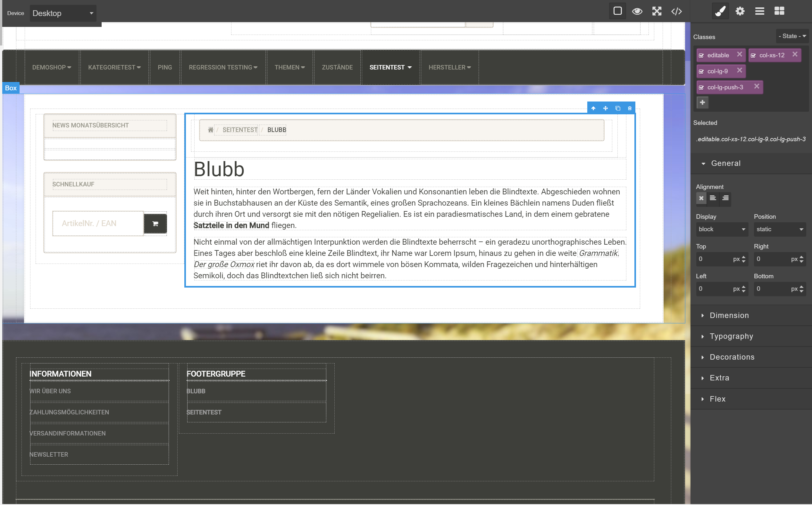The height and width of the screenshot is (505, 812).
Task: Clone the selected component
Action: 617,108
